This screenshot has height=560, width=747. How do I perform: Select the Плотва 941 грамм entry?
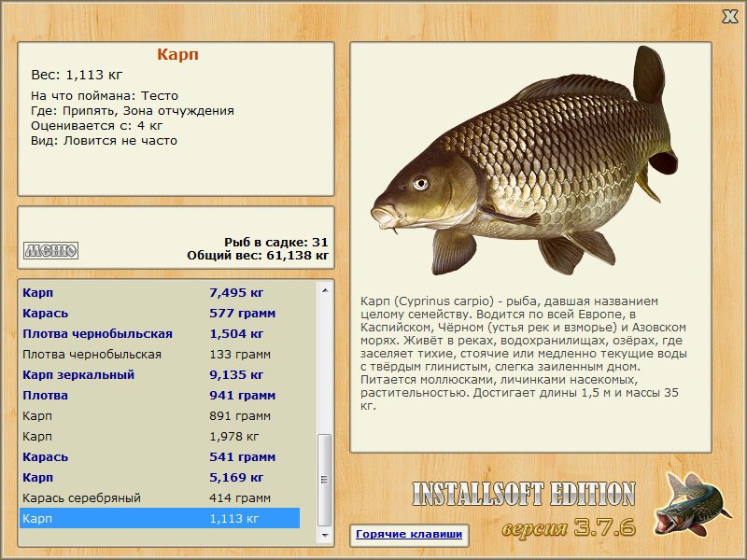tap(160, 395)
